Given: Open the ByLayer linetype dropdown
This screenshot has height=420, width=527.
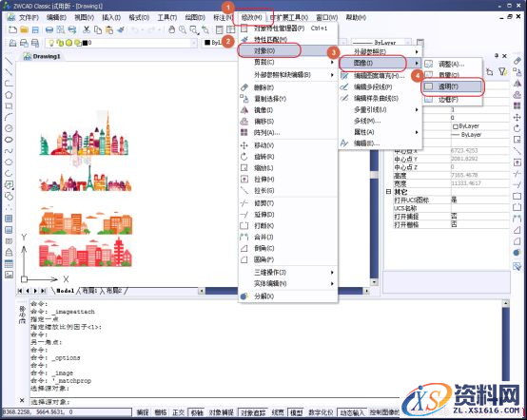Looking at the screenshot, I should tap(408, 43).
